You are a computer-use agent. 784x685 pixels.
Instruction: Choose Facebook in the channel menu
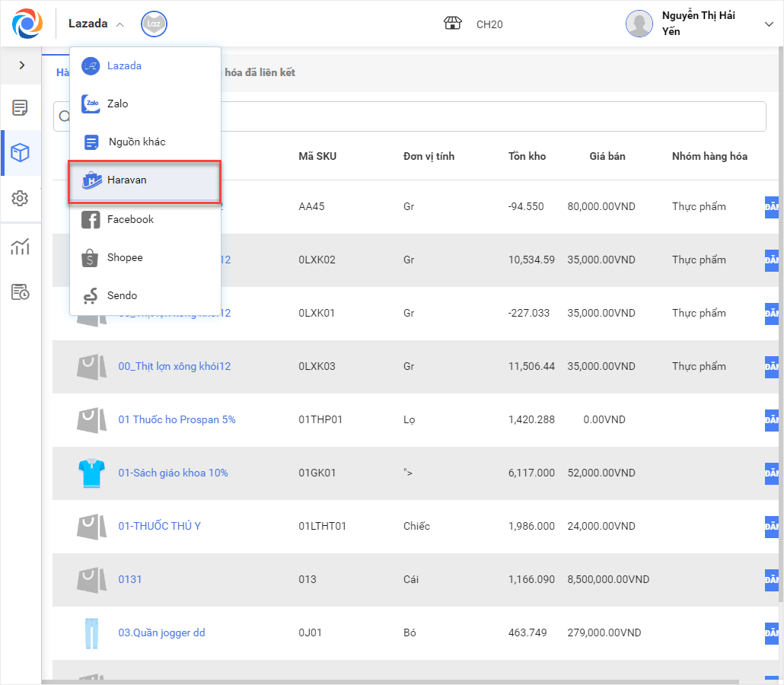coord(130,219)
